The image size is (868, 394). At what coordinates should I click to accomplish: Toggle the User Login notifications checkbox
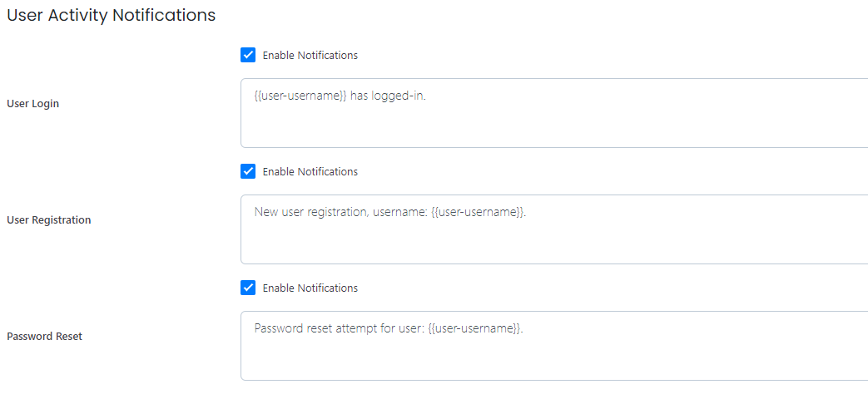[248, 55]
